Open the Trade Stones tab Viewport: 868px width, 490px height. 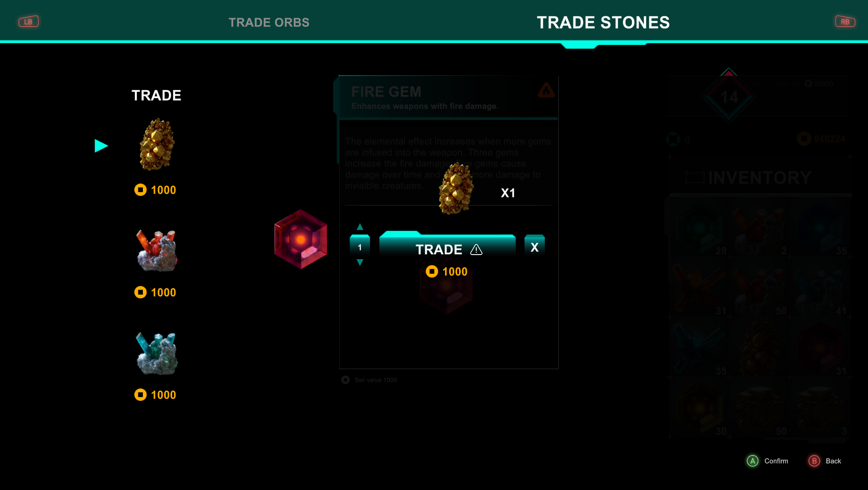pyautogui.click(x=603, y=22)
